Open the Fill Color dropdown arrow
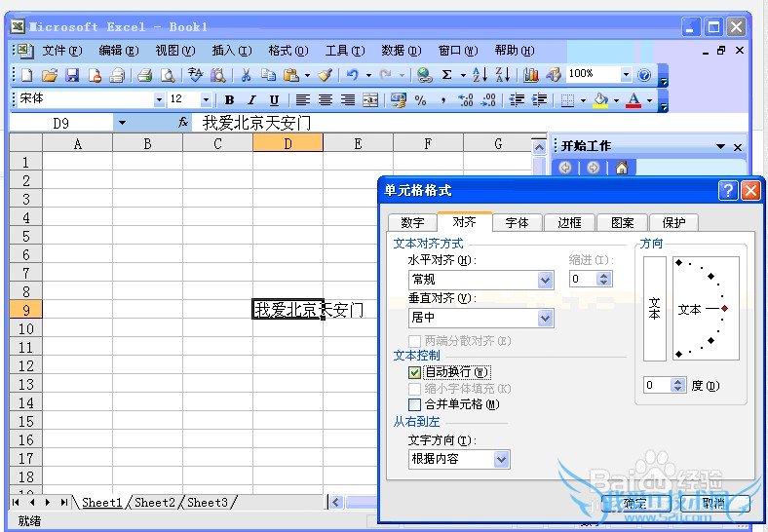This screenshot has width=768, height=532. click(616, 101)
